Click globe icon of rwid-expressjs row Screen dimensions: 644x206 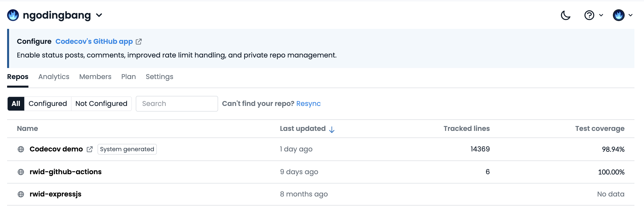click(x=21, y=194)
